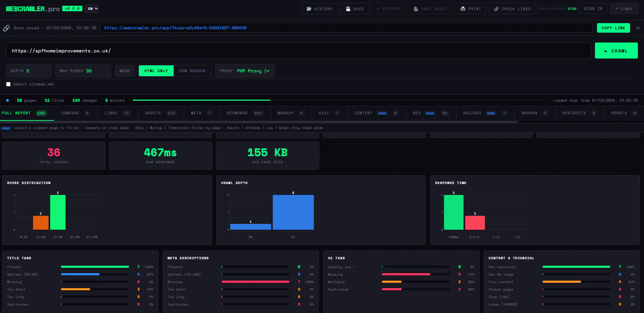Open the Meta tab
The height and width of the screenshot is (313, 644).
coord(202,113)
